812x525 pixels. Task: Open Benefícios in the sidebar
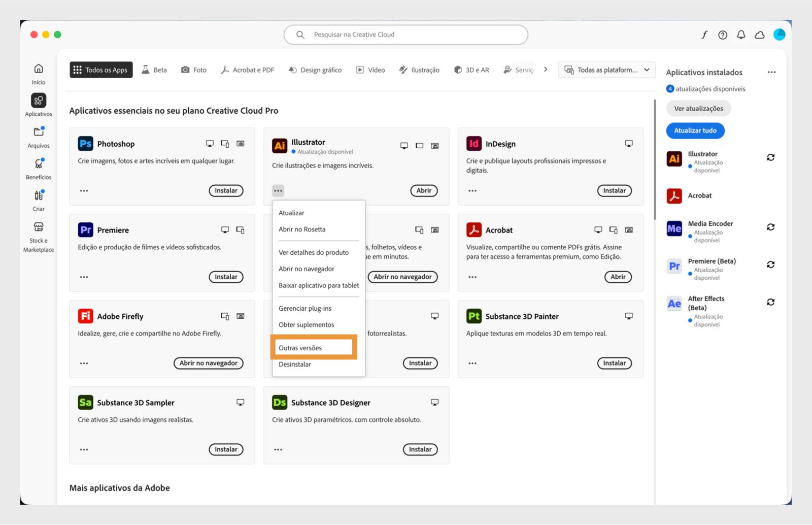(39, 163)
